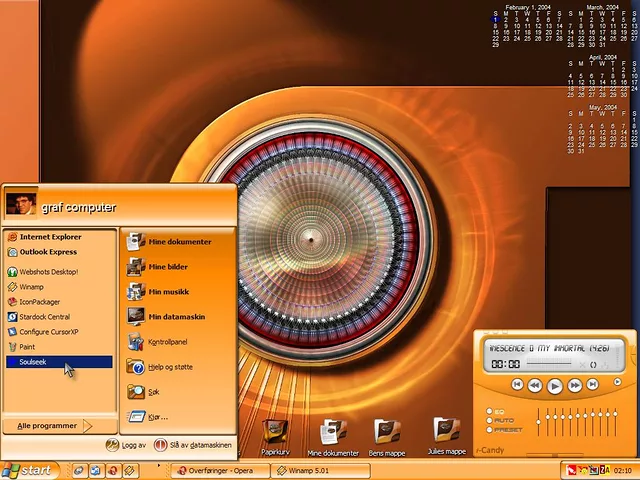Skip to the next track in Winamp

(x=593, y=385)
